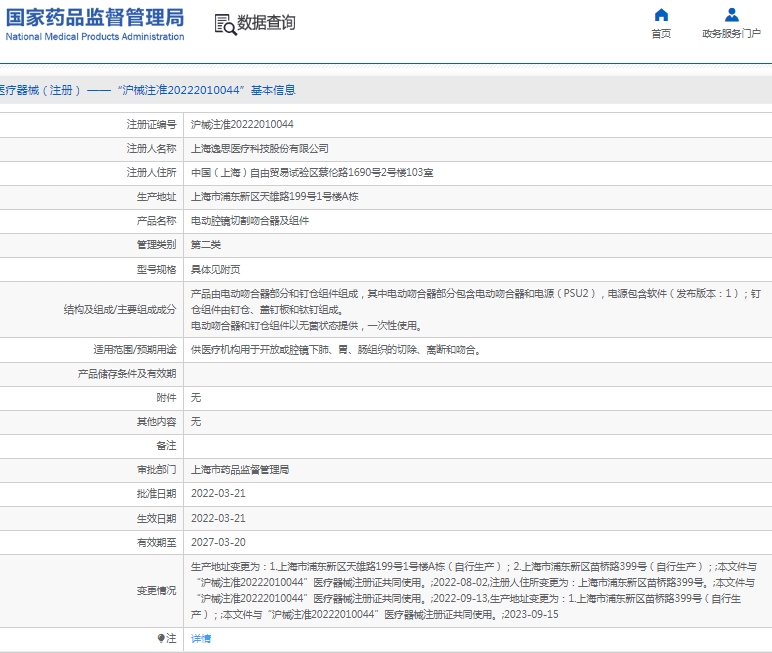
Task: Click the home house icon
Action: tap(661, 15)
